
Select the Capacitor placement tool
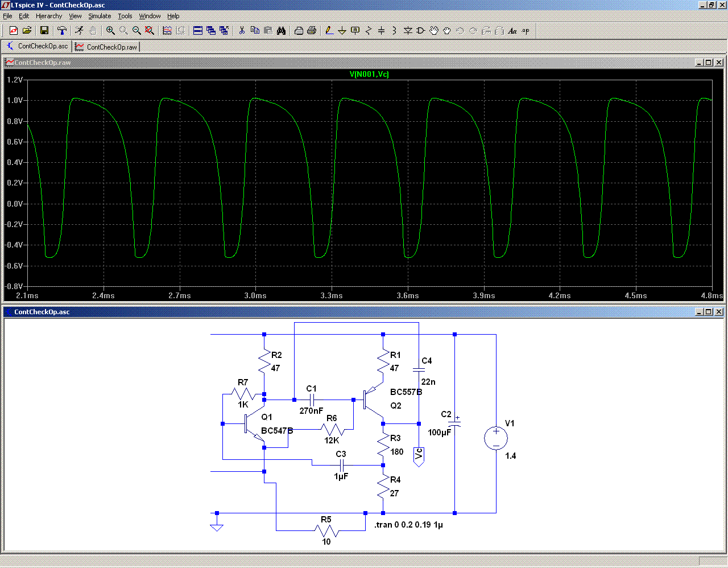[x=381, y=31]
